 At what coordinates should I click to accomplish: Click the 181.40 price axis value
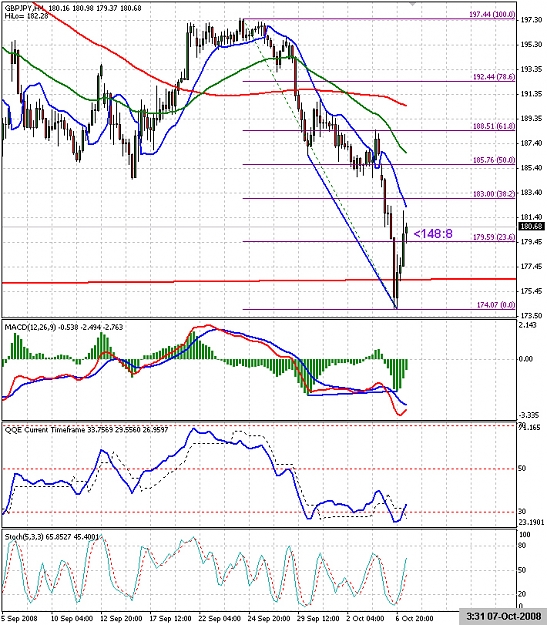click(x=531, y=217)
